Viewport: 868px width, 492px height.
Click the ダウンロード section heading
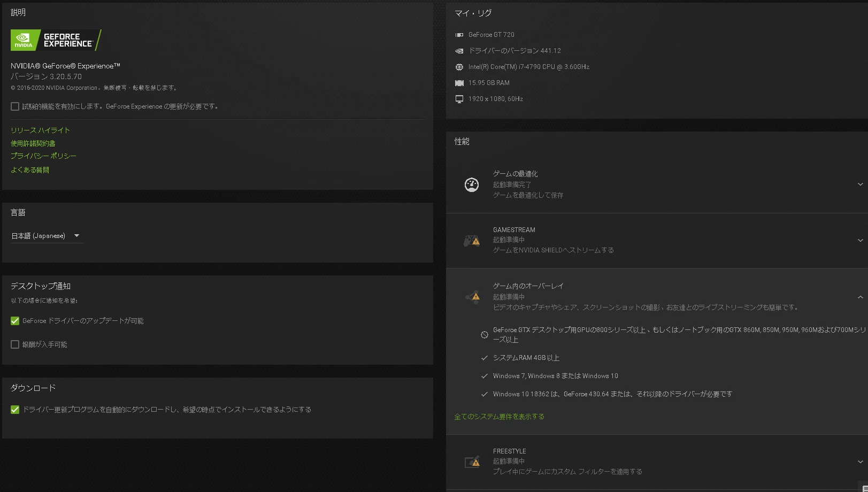point(33,388)
